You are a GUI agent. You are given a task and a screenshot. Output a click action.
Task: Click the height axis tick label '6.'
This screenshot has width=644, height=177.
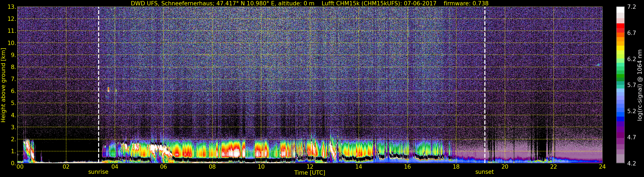[x=13, y=91]
